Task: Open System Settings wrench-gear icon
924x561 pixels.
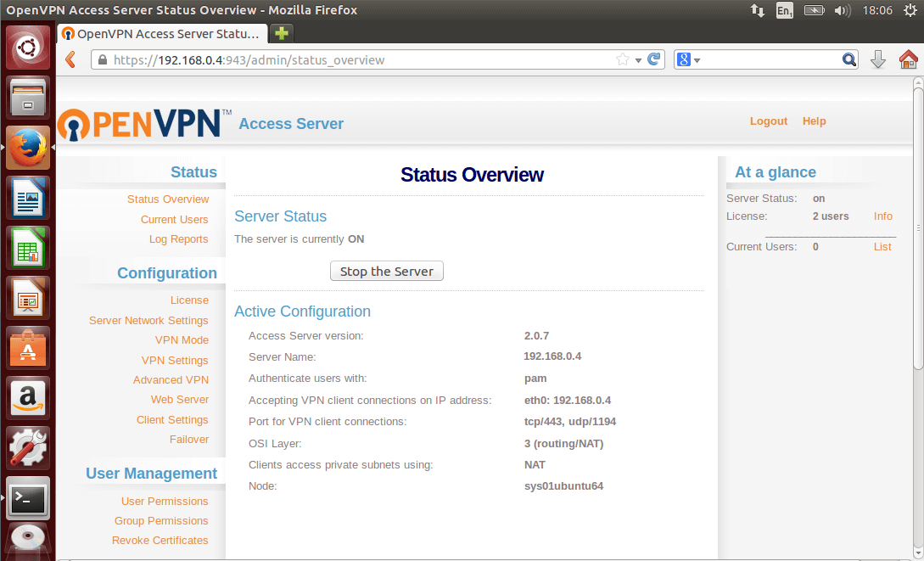Action: [x=28, y=448]
